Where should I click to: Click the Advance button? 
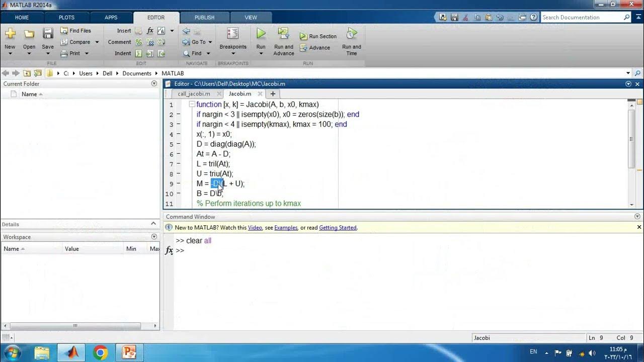pyautogui.click(x=315, y=48)
